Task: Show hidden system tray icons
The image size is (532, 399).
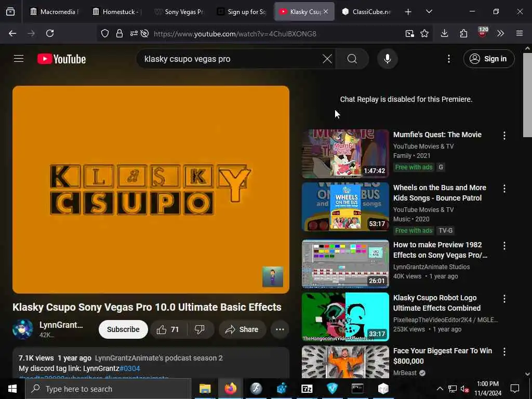Action: (440, 389)
